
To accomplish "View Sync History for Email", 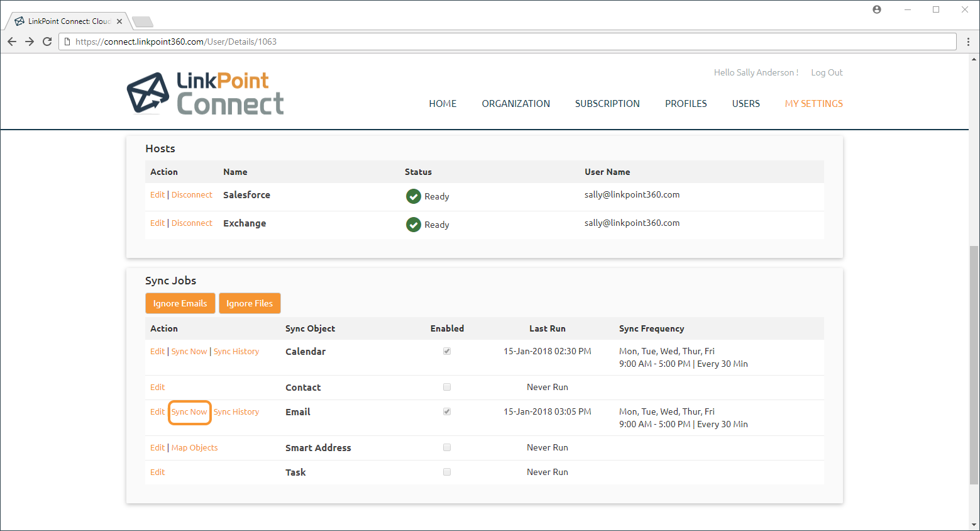I will point(236,412).
